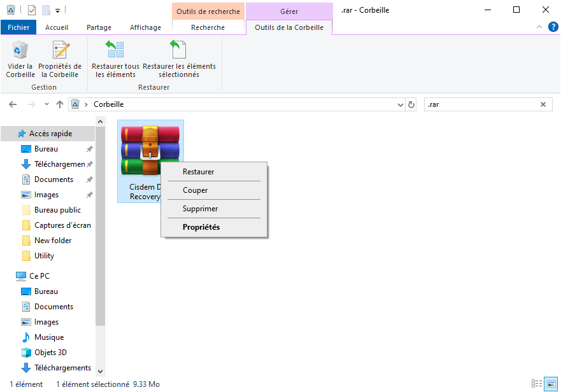Click the navigation pane scroll down arrow

point(101,371)
